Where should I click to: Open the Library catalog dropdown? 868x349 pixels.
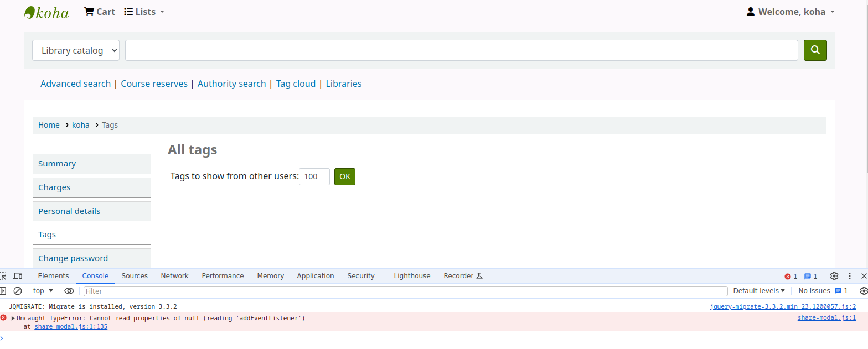[76, 50]
